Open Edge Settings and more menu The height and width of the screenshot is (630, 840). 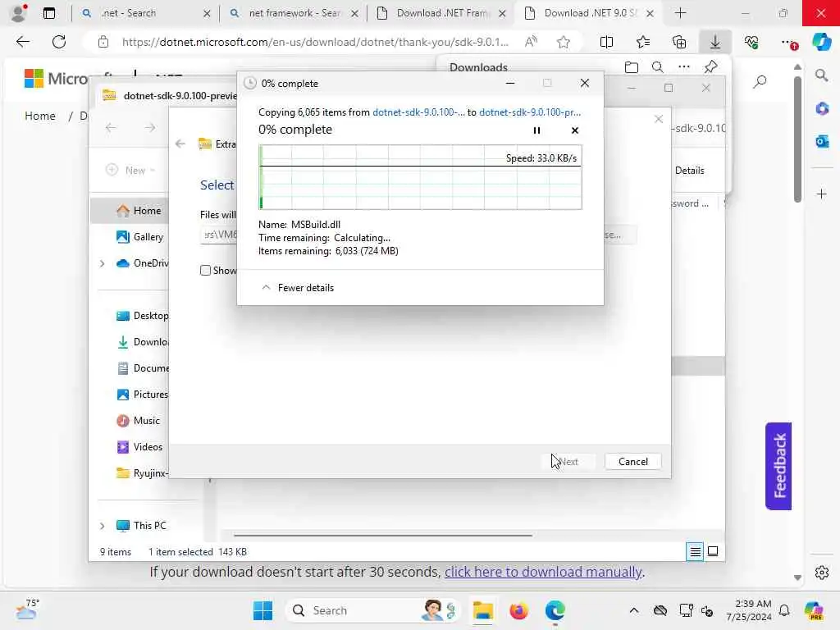[787, 42]
